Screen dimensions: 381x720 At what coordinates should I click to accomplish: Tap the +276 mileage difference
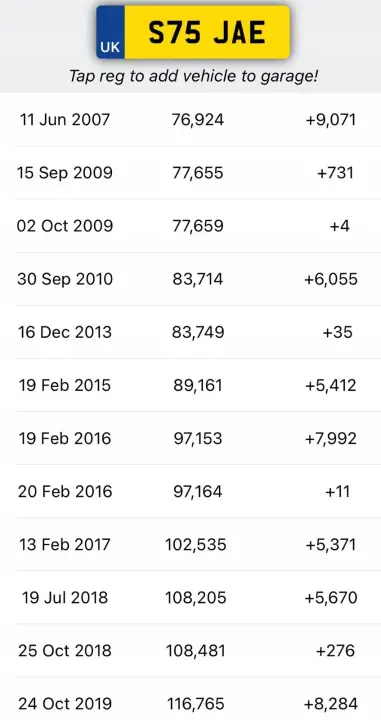336,651
